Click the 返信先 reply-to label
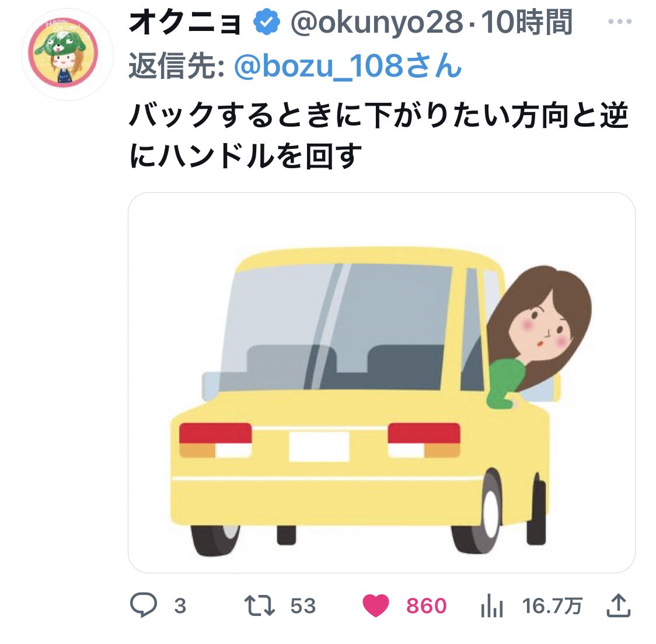 click(x=177, y=66)
